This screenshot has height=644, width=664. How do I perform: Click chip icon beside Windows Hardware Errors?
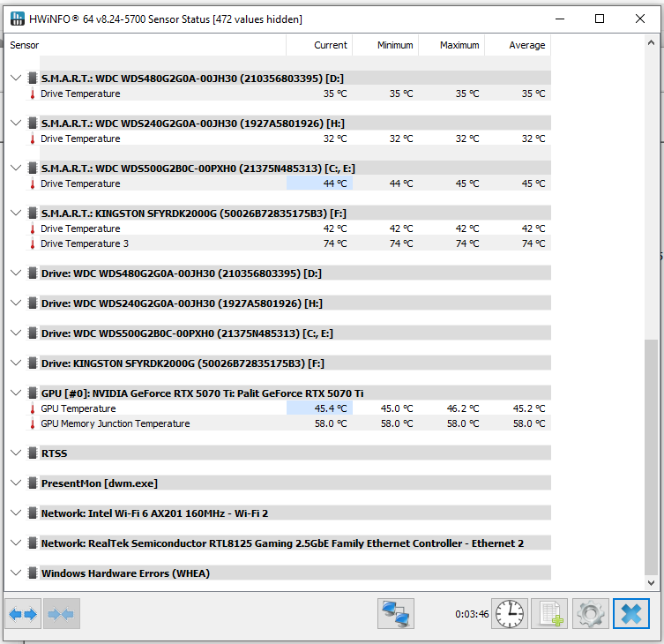click(32, 573)
